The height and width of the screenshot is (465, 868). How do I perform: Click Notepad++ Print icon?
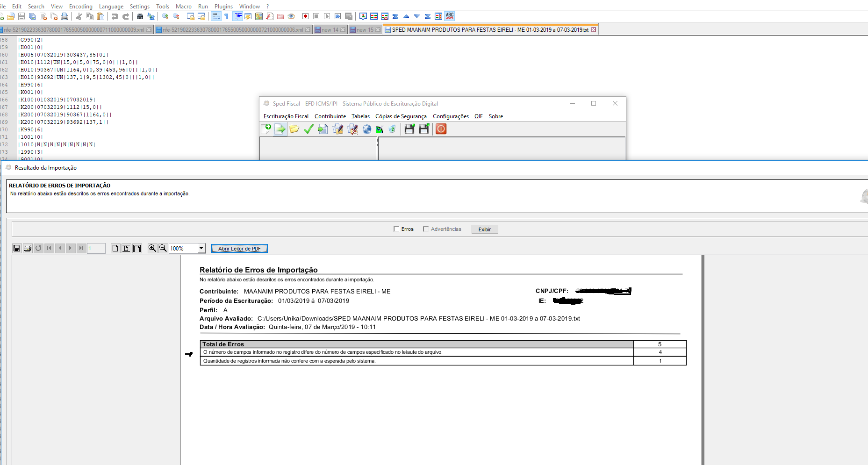[65, 16]
